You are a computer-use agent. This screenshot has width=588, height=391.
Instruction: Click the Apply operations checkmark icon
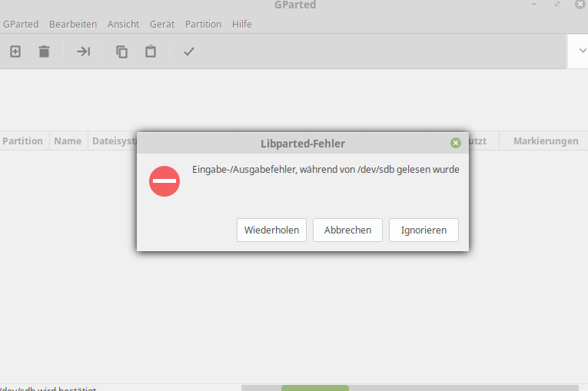click(x=189, y=51)
